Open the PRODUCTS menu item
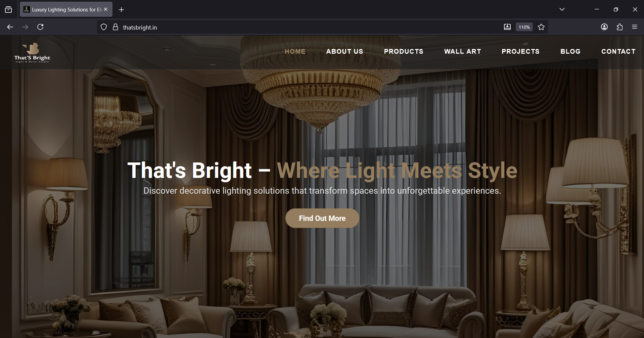The height and width of the screenshot is (338, 644). point(404,51)
